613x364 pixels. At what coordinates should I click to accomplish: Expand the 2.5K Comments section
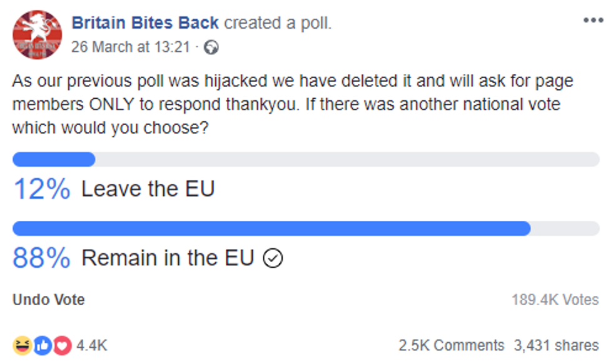click(451, 345)
